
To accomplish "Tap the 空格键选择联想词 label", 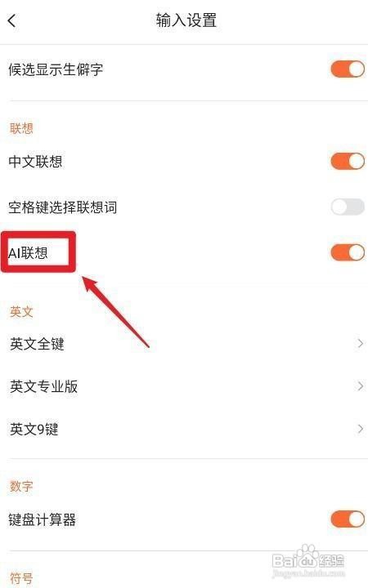I will [x=63, y=207].
